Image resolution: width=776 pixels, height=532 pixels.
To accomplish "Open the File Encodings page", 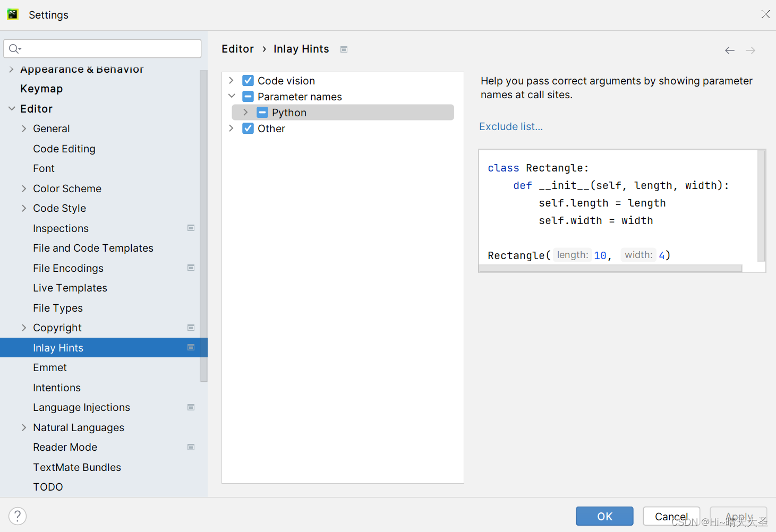I will [x=68, y=268].
